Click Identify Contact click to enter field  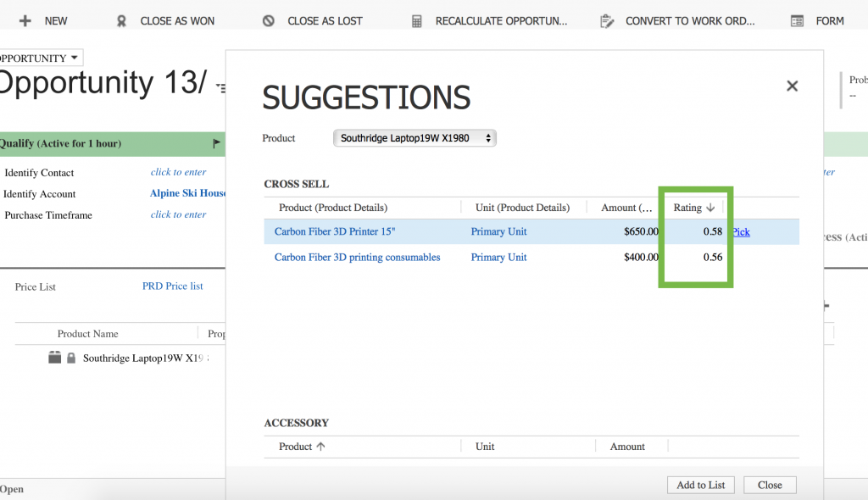pyautogui.click(x=178, y=172)
